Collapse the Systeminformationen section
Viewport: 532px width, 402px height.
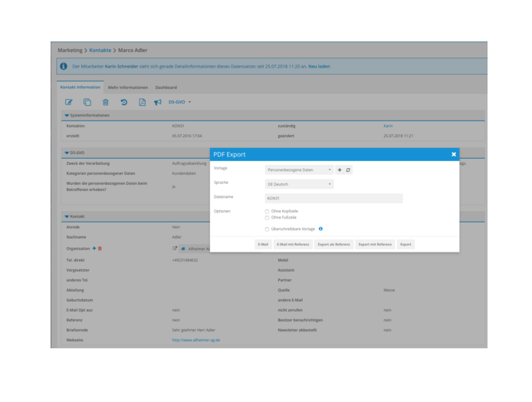67,115
